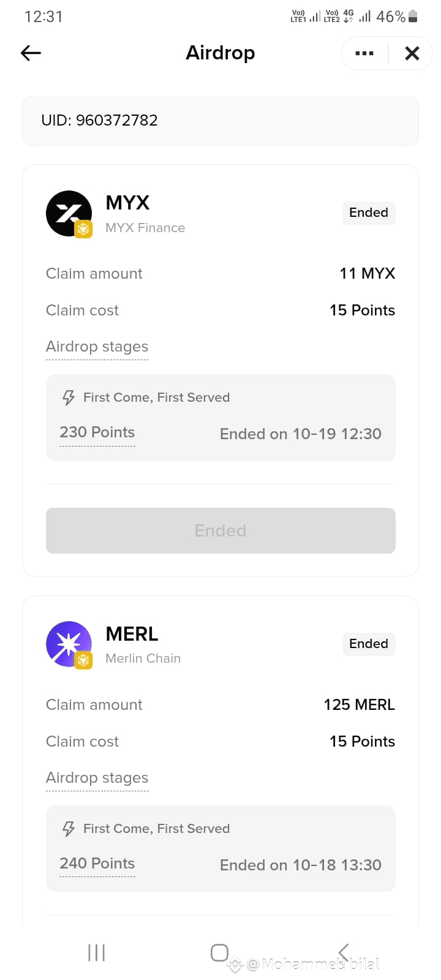The height and width of the screenshot is (980, 441).
Task: Tap the Android home button
Action: click(219, 952)
